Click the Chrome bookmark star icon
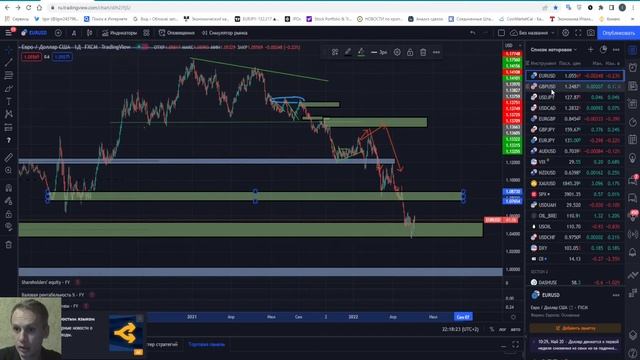This screenshot has width=640, height=360. 556,8
